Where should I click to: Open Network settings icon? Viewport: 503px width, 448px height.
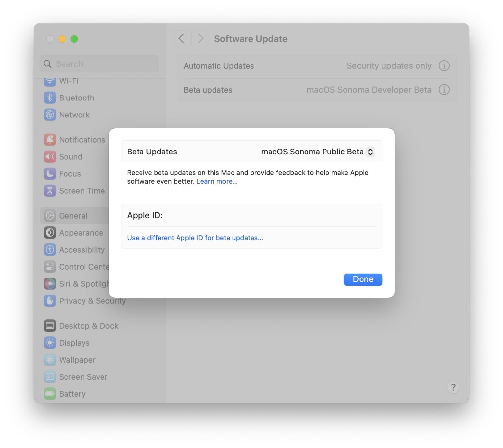pos(50,115)
